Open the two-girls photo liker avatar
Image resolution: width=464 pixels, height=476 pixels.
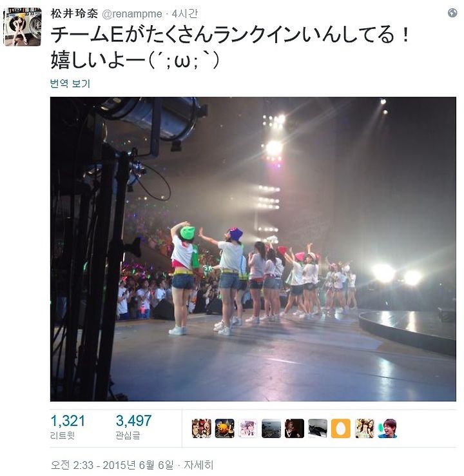[x=364, y=428]
